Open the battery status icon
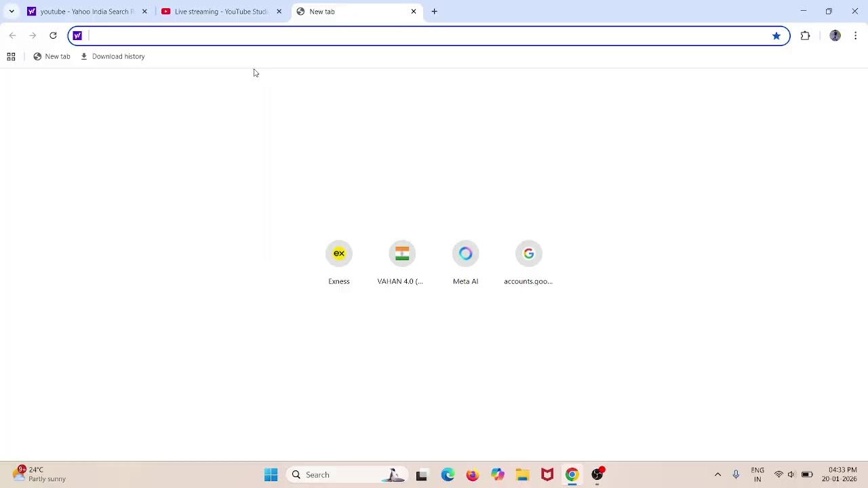Viewport: 868px width, 488px height. point(807,474)
